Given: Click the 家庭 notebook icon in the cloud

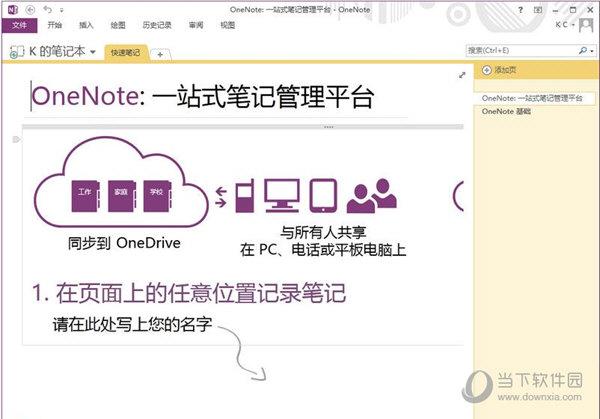Looking at the screenshot, I should pos(122,196).
